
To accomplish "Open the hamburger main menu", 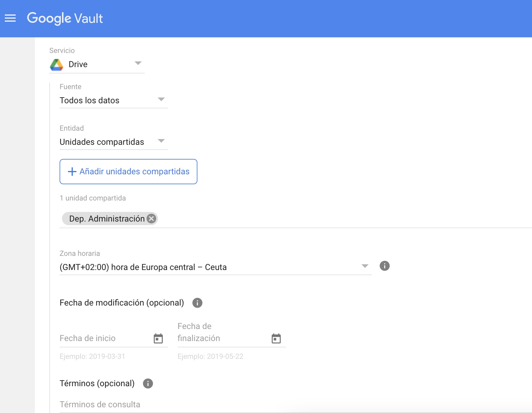I will 10,18.
